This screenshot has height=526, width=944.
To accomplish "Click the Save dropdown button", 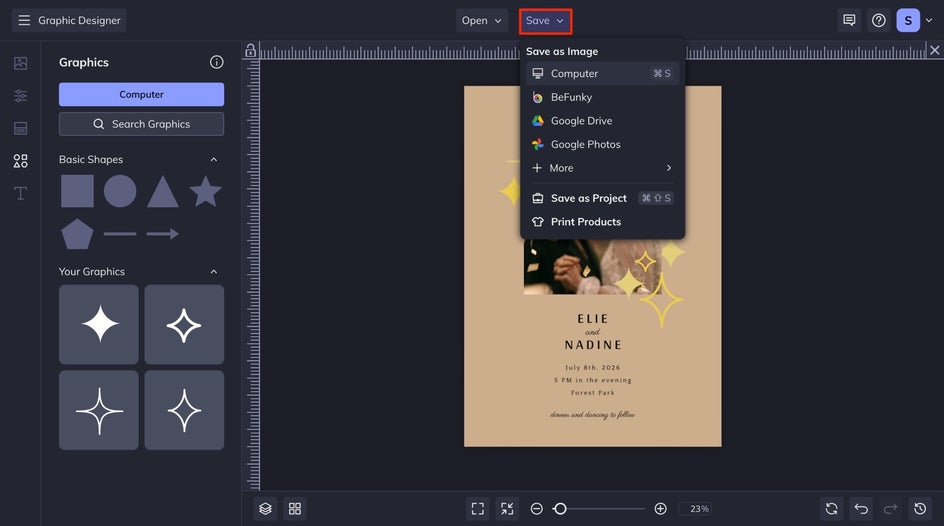I will click(x=545, y=20).
